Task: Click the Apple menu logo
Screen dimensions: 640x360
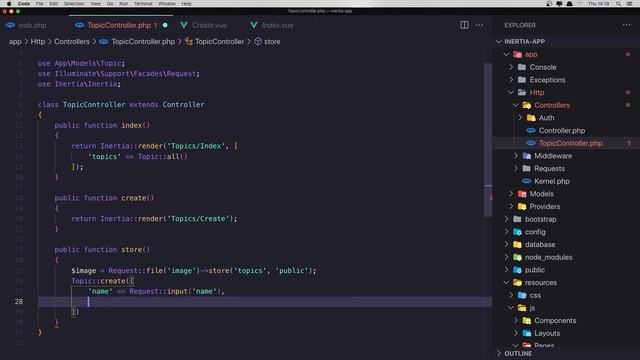Action: (x=9, y=4)
